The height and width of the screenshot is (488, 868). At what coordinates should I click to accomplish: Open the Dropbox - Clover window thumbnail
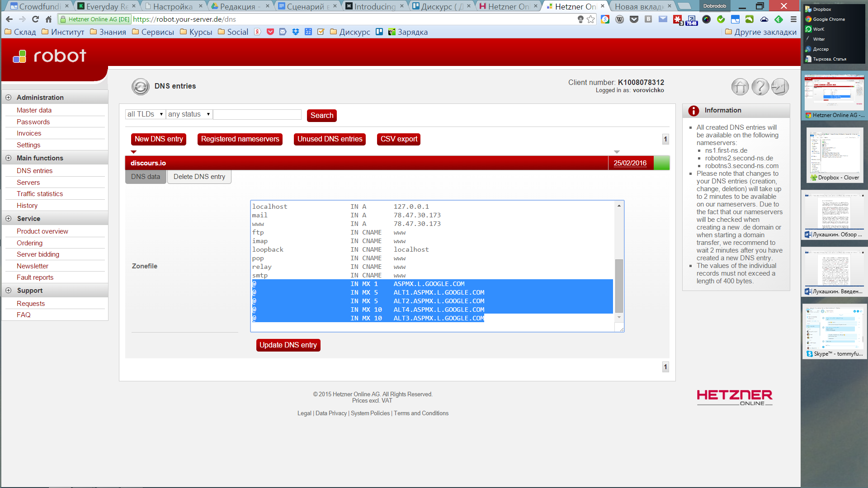tap(835, 155)
